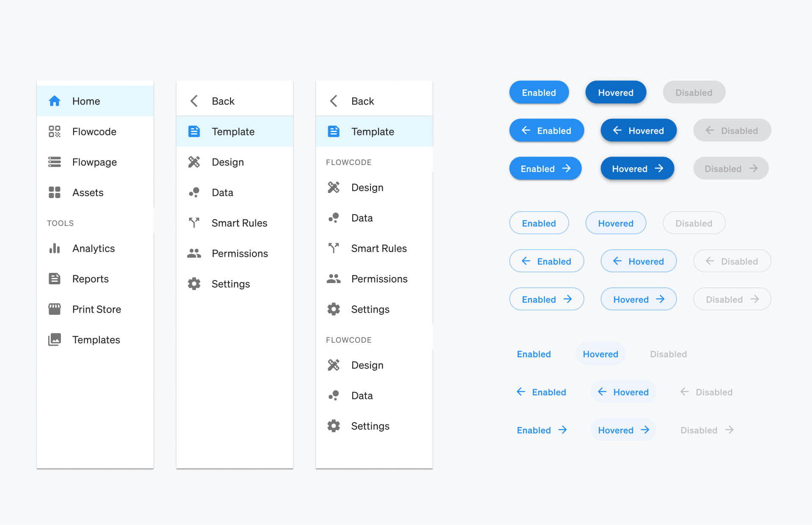812x525 pixels.
Task: Click Smart Rules icon in middle panel
Action: pyautogui.click(x=194, y=223)
